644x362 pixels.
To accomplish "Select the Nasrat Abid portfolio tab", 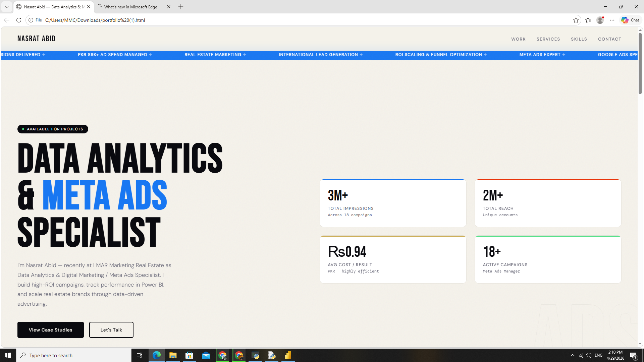I will [x=54, y=7].
